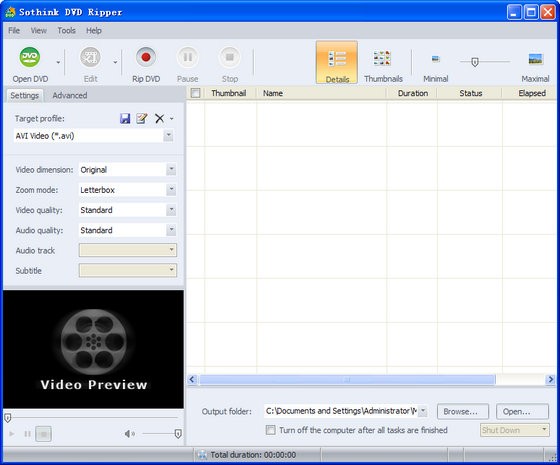Open the Tools menu
Image resolution: width=560 pixels, height=465 pixels.
click(x=66, y=31)
